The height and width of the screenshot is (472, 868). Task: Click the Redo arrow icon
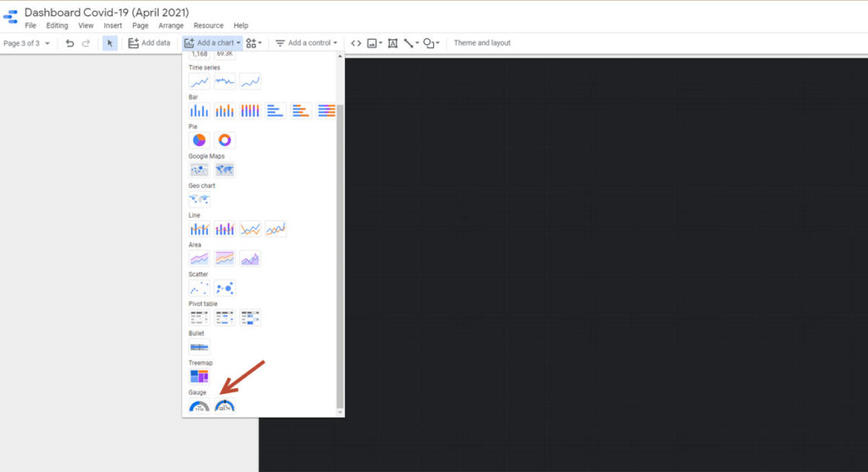(x=86, y=43)
